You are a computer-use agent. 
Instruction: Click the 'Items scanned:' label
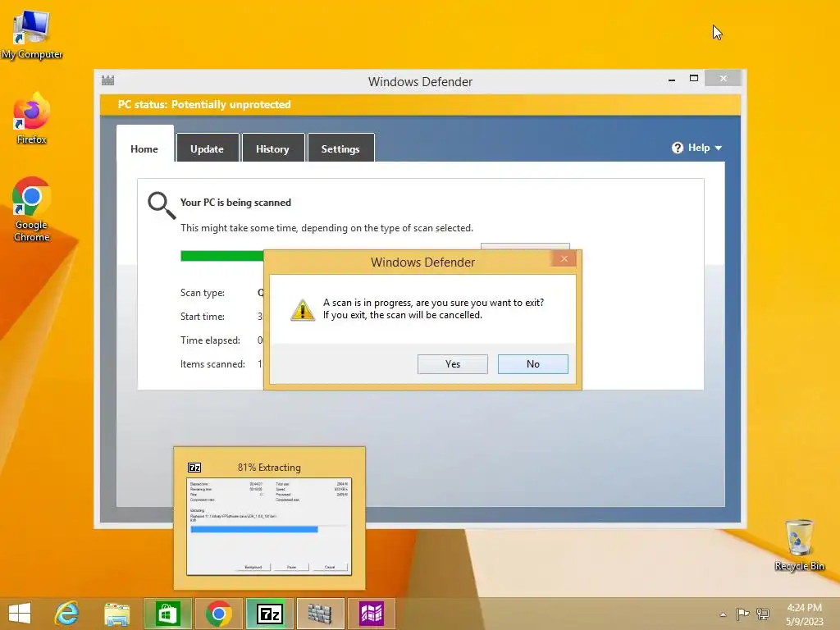(x=212, y=364)
